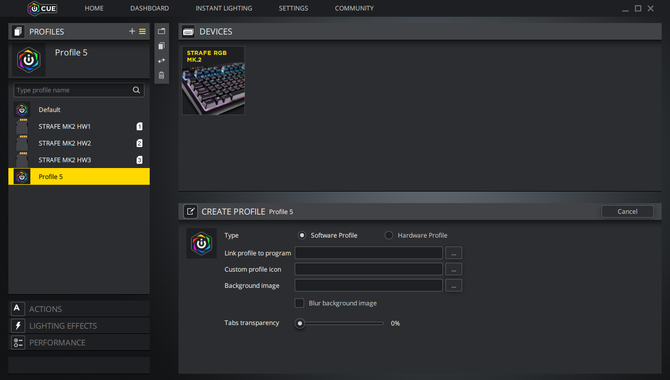This screenshot has width=670, height=380.
Task: Click the Create Profile edit pencil icon
Action: (x=190, y=211)
